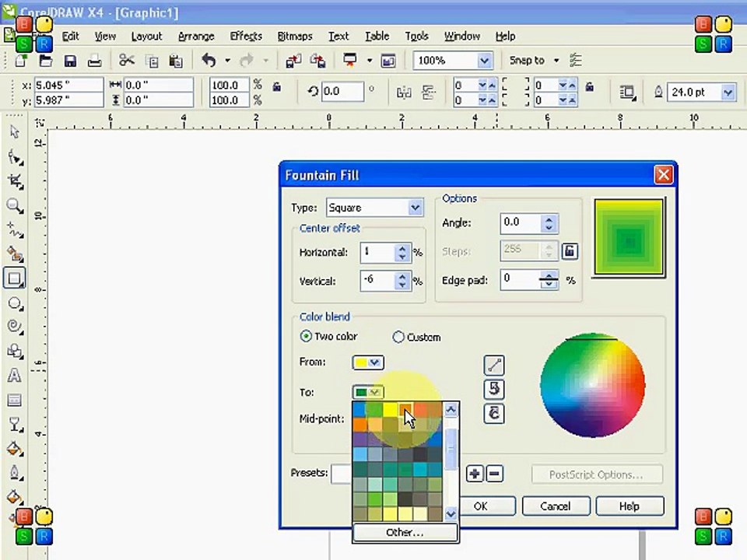Click the Print icon
This screenshot has width=747, height=560.
click(x=94, y=61)
